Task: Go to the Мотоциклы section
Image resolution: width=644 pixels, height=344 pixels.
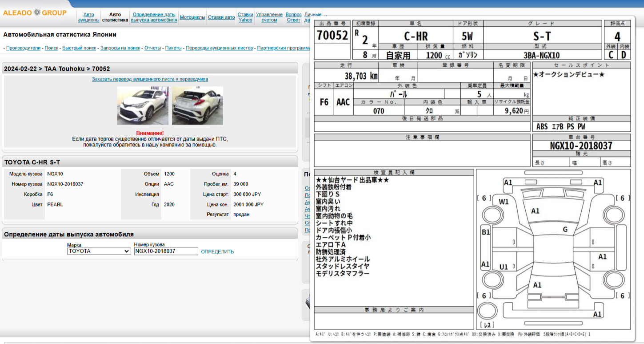Action: click(192, 17)
